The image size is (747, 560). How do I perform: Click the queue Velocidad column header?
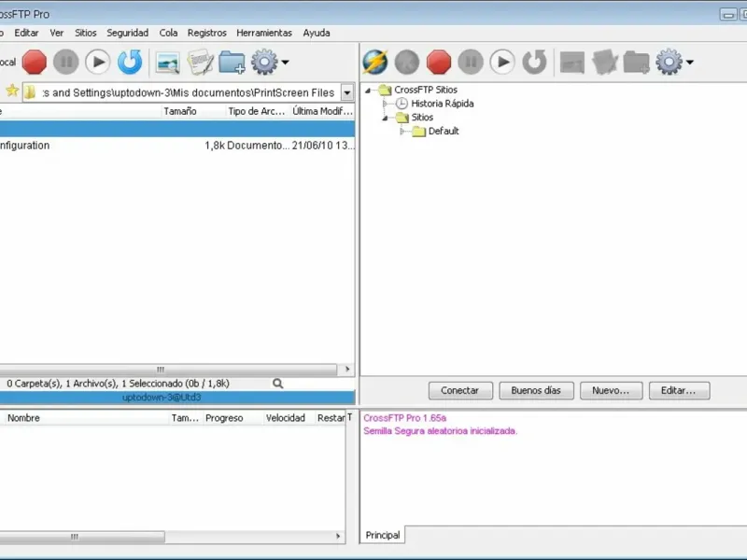pyautogui.click(x=289, y=418)
